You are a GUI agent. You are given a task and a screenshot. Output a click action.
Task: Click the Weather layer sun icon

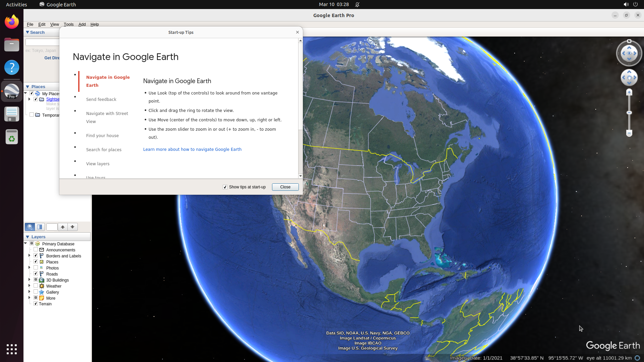[x=42, y=286]
